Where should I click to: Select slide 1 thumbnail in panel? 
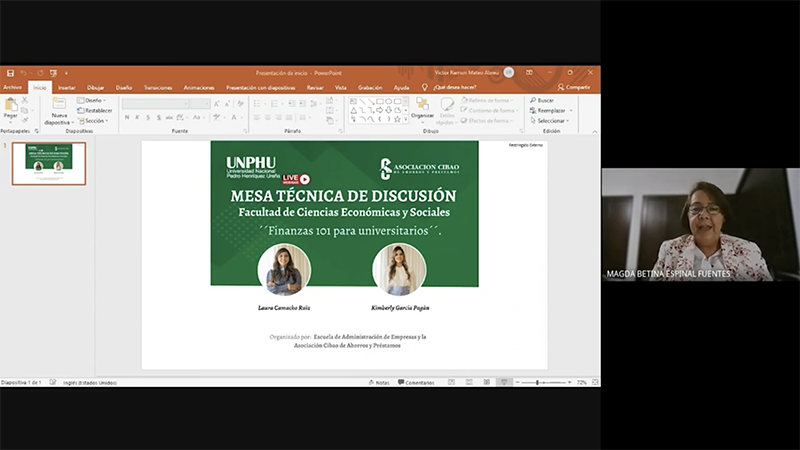pyautogui.click(x=49, y=164)
